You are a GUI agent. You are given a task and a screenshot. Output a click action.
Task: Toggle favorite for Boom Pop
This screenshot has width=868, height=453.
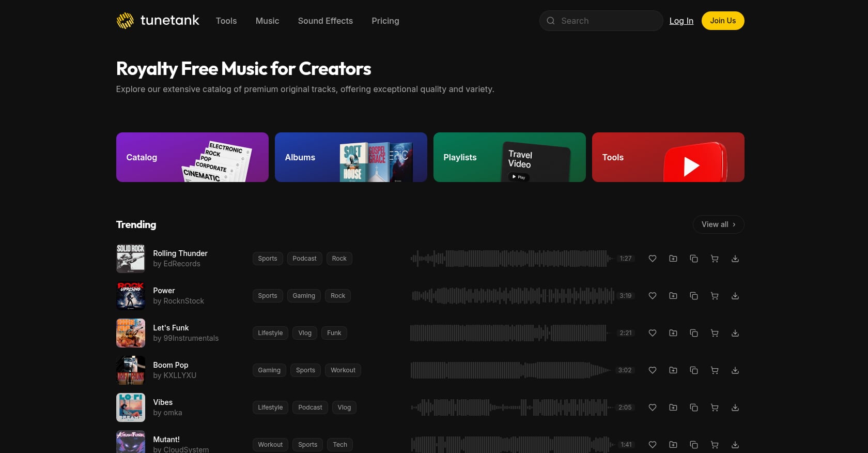[653, 370]
